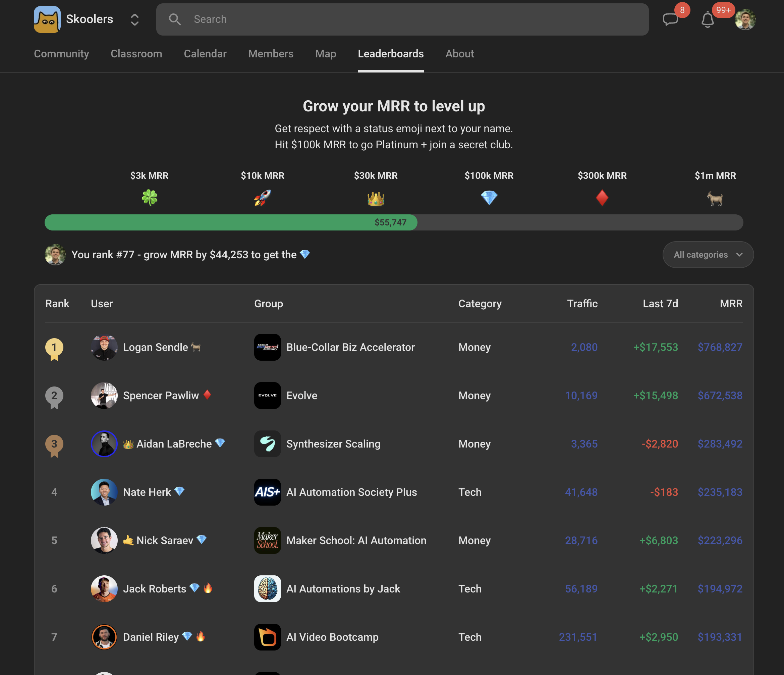Click the AIS+ group logo icon
This screenshot has width=784, height=675.
(x=268, y=492)
